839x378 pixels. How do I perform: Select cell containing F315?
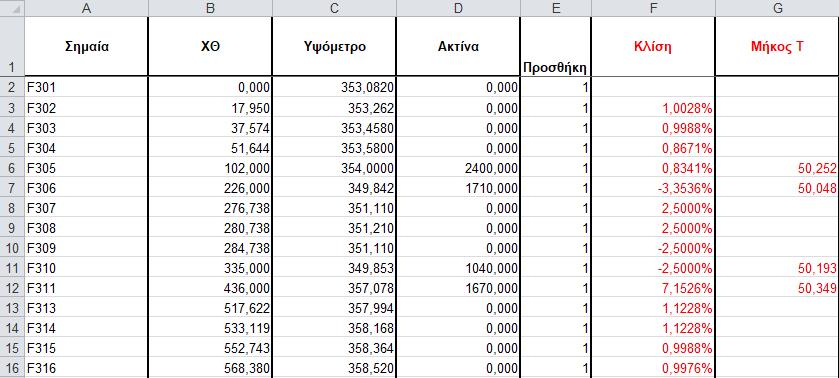tap(86, 349)
